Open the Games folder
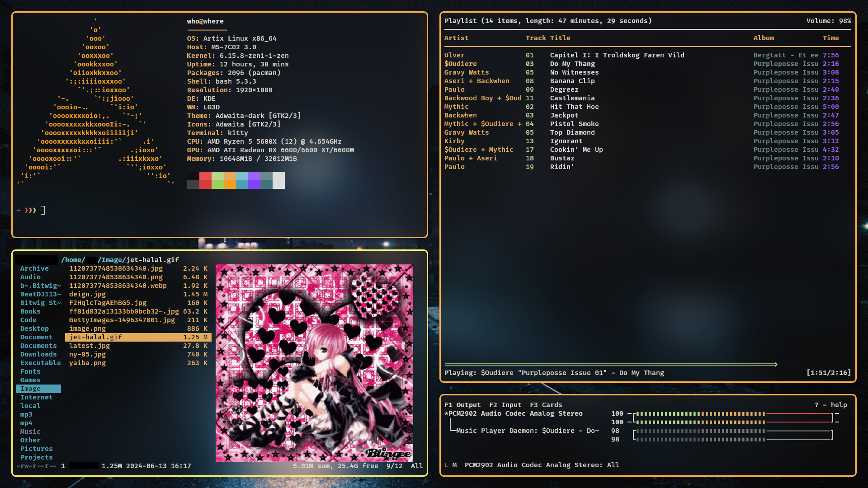 (x=30, y=380)
